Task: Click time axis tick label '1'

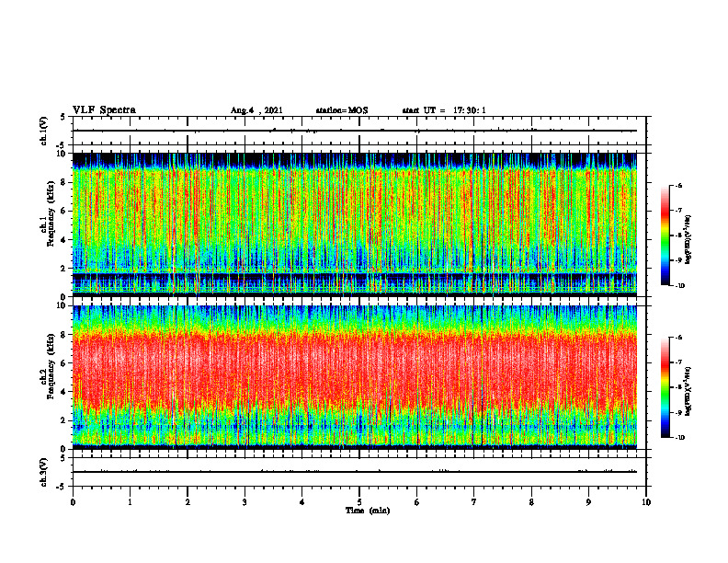Action: [130, 502]
